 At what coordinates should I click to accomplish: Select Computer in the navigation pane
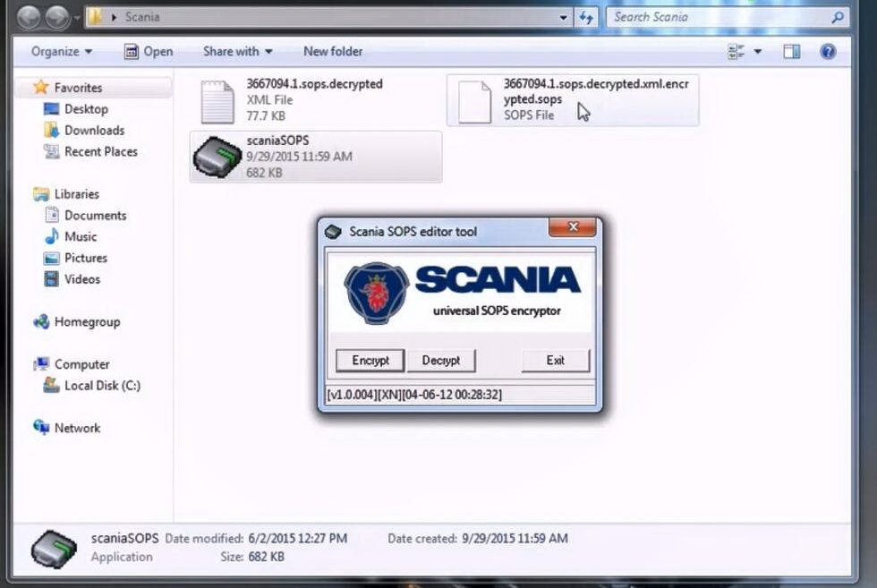point(81,364)
